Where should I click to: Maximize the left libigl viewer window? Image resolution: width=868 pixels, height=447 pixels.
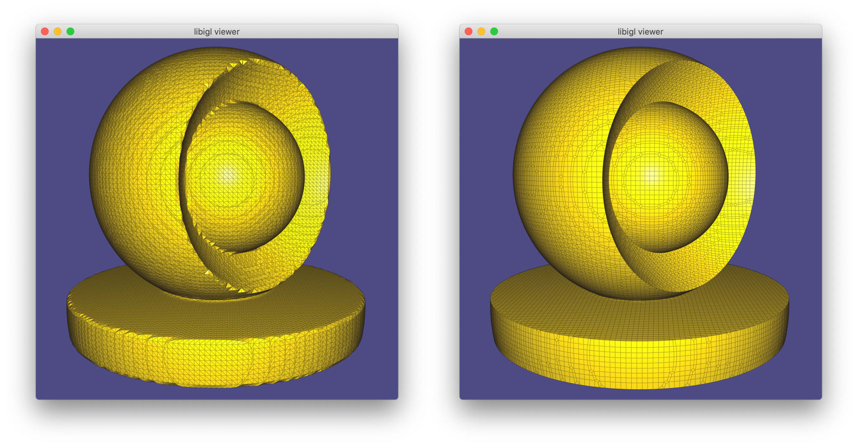click(x=70, y=31)
